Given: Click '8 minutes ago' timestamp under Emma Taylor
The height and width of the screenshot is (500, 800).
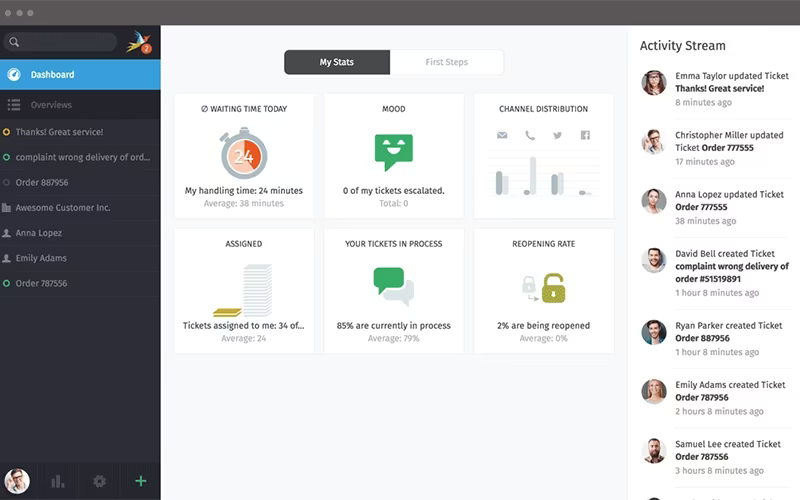Looking at the screenshot, I should [703, 103].
